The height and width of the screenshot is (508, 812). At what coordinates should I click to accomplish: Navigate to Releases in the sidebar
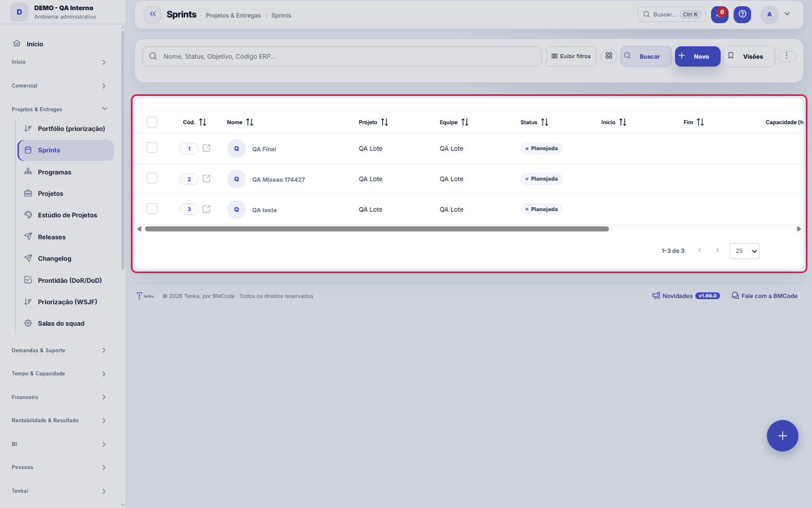pyautogui.click(x=66, y=237)
